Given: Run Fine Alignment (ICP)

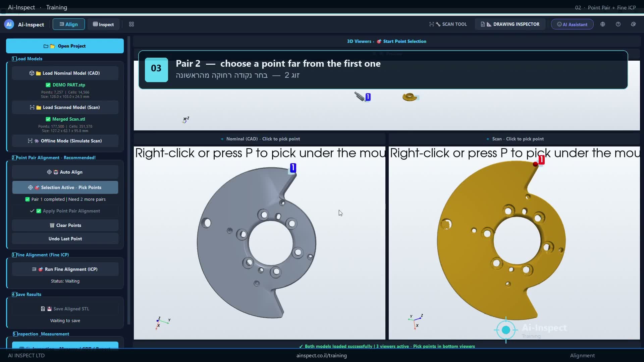Looking at the screenshot, I should (x=65, y=269).
